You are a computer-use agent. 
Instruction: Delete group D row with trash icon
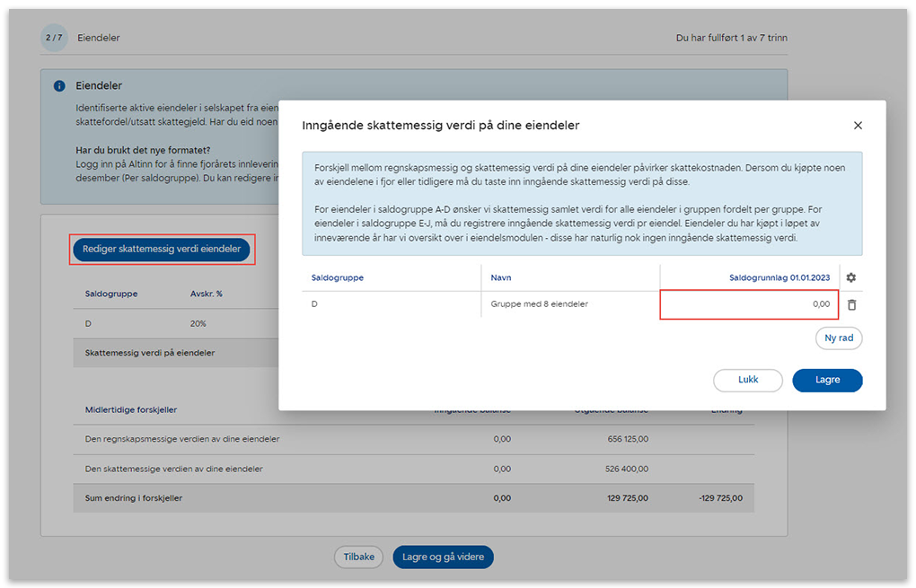851,305
